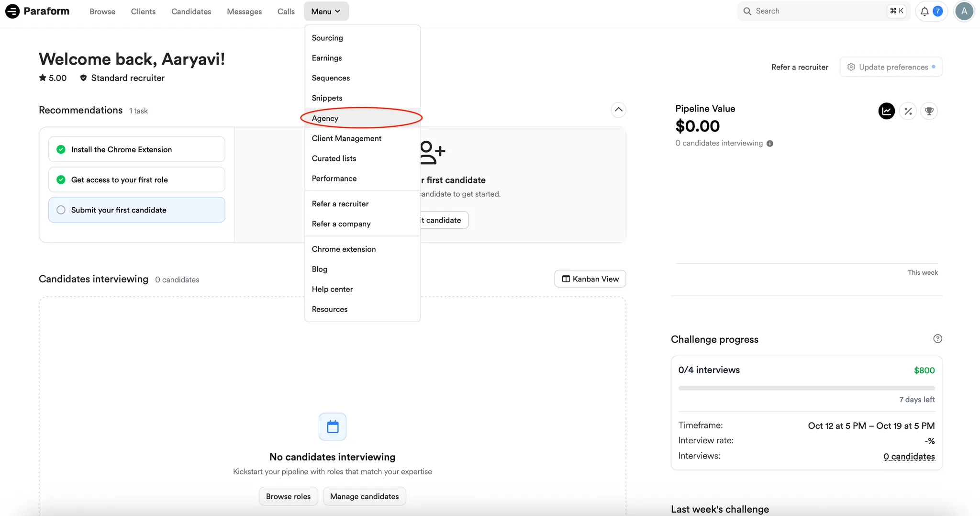Click Update preferences button
This screenshot has height=516, width=980.
pos(891,67)
